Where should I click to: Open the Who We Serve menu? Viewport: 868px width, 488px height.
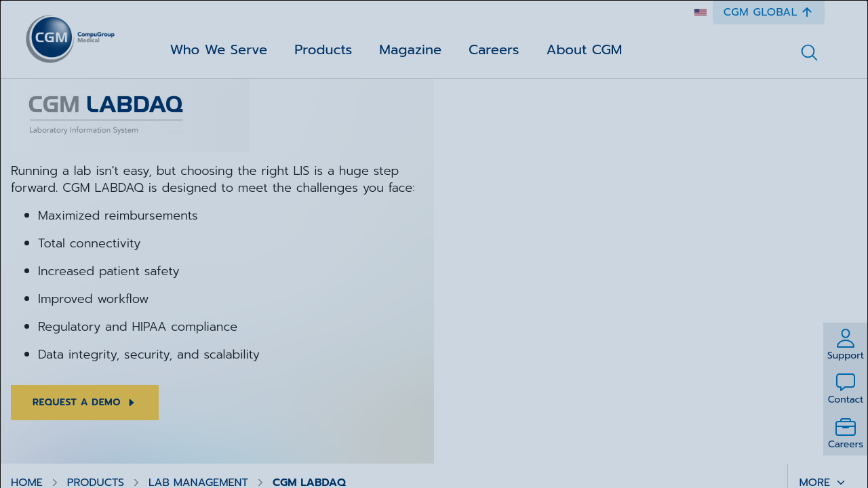pyautogui.click(x=218, y=50)
